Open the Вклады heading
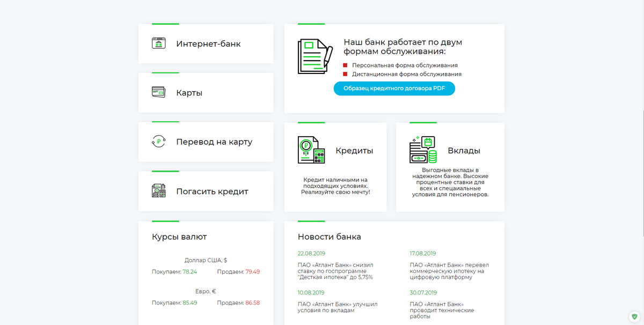The image size is (644, 325). point(464,151)
